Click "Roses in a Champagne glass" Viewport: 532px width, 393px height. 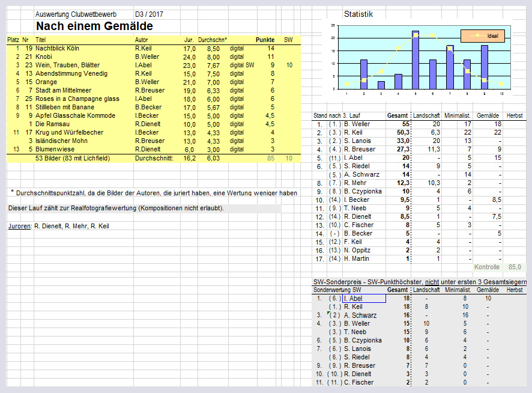coord(77,99)
